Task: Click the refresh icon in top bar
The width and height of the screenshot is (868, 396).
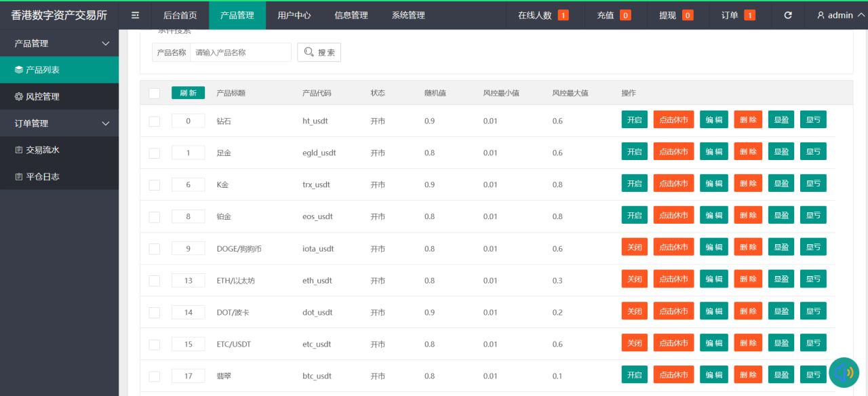Action: [787, 15]
